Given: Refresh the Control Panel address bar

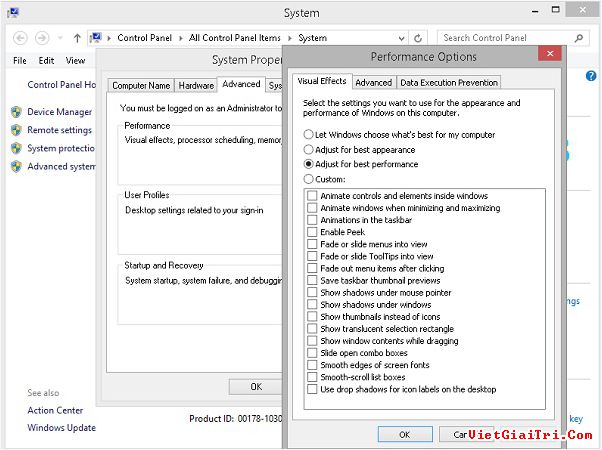Looking at the screenshot, I should click(x=418, y=38).
